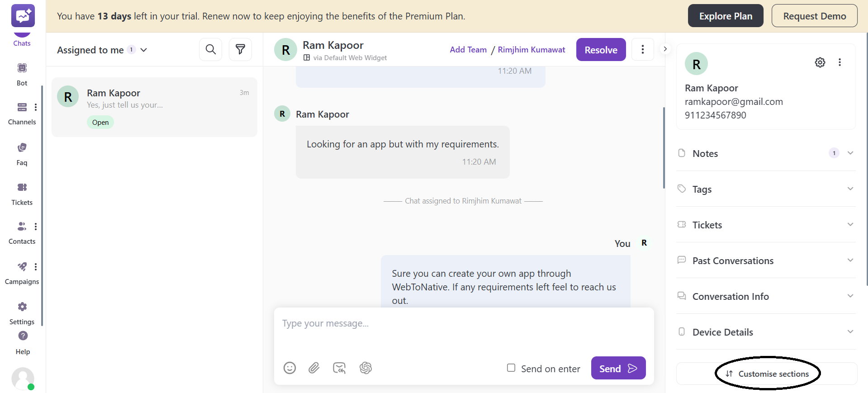Open the chat list filter
Viewport: 868px width, 393px height.
240,49
